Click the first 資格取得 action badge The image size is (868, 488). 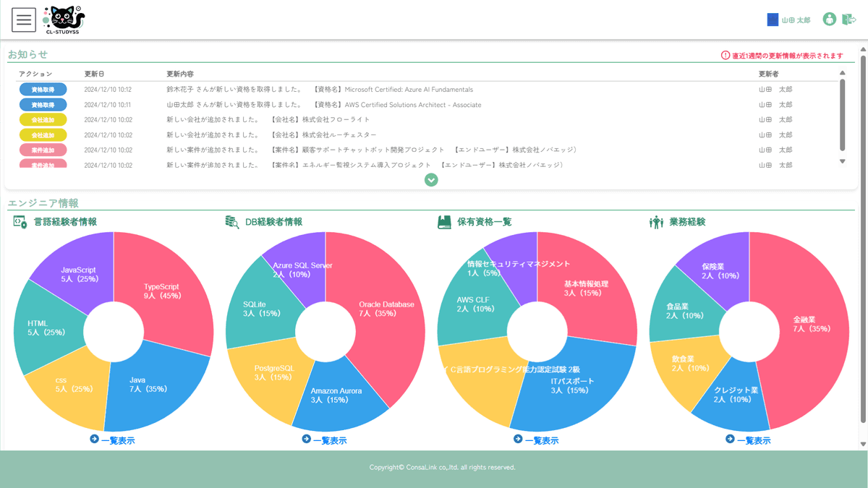click(43, 90)
